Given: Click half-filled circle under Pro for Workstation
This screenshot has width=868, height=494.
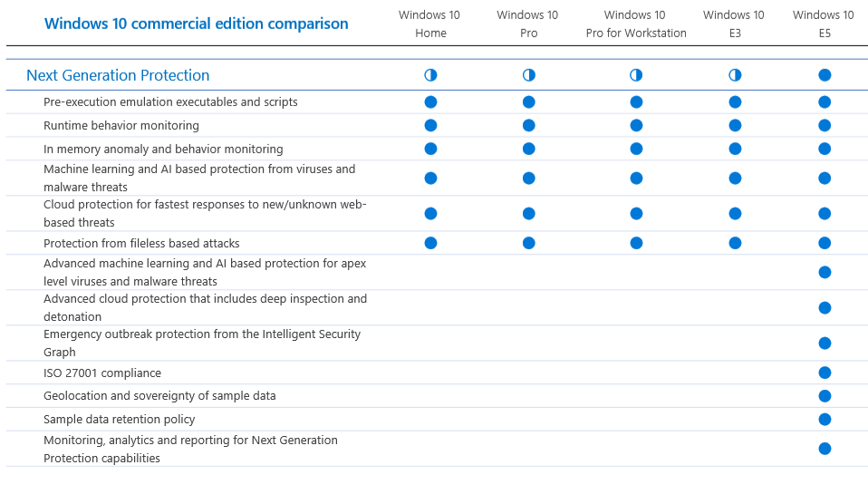Looking at the screenshot, I should click(636, 75).
